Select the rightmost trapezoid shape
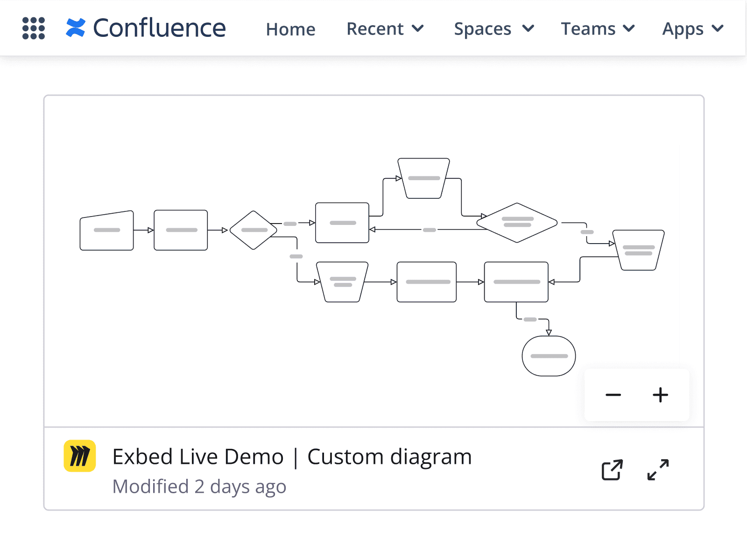 pyautogui.click(x=638, y=250)
